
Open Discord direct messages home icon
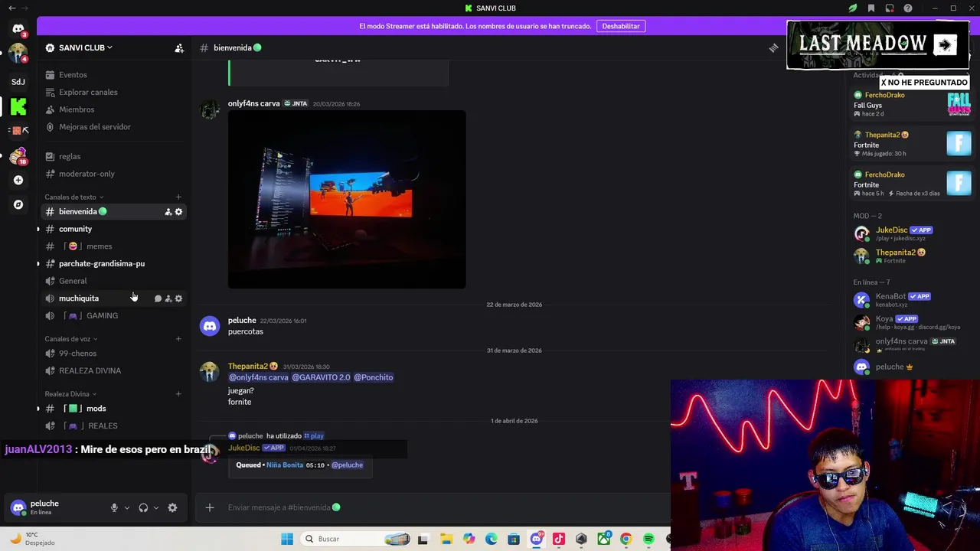coord(18,28)
